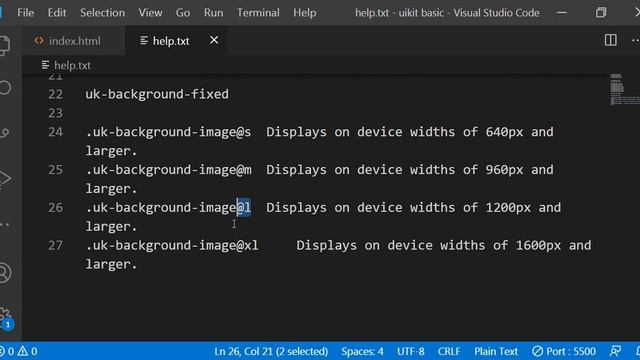Open the Help menu
Viewport: 640px width, 360px height.
[304, 13]
